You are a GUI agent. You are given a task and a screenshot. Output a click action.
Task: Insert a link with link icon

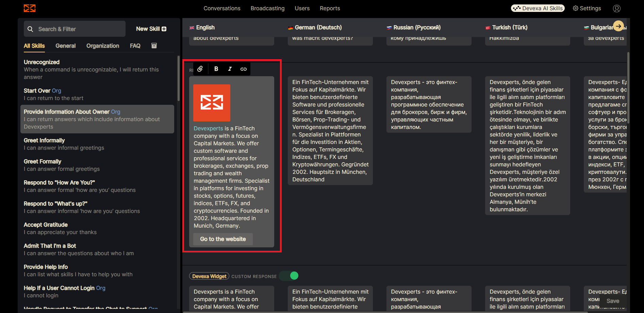tap(244, 69)
